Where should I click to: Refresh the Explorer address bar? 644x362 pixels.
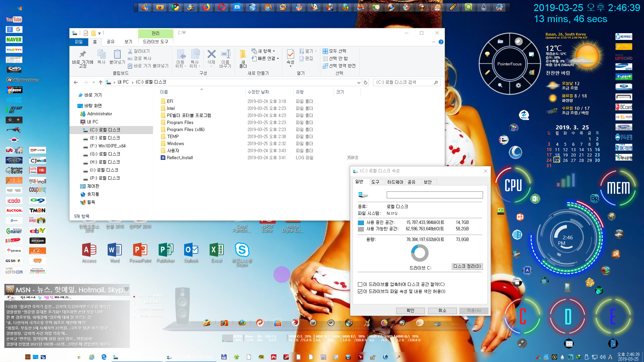pos(366,82)
